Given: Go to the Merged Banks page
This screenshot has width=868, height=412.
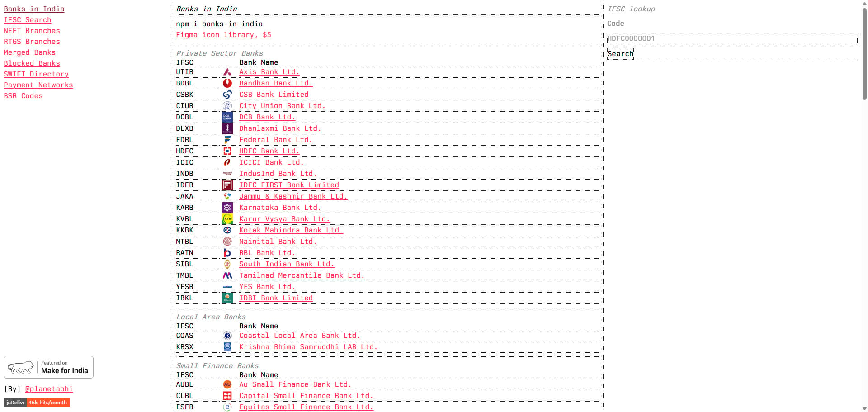Looking at the screenshot, I should tap(29, 52).
